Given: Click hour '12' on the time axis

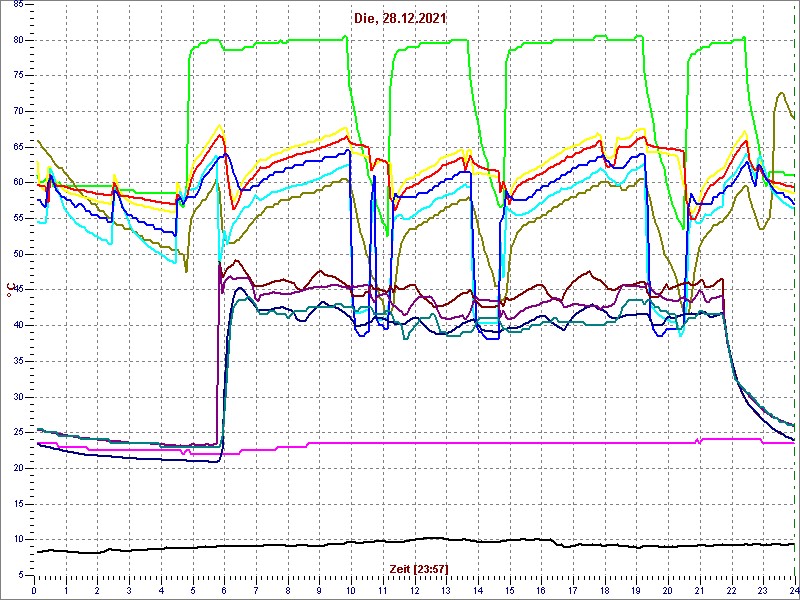Looking at the screenshot, I should tap(414, 590).
